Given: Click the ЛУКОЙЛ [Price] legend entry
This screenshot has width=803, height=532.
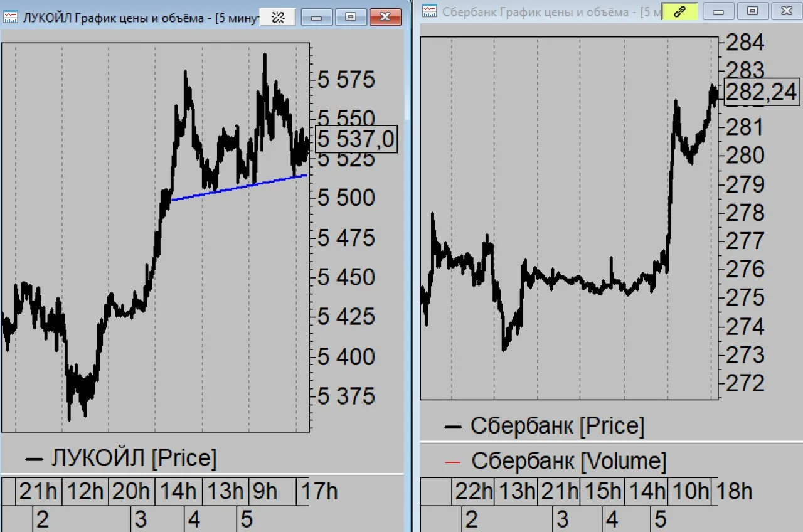Looking at the screenshot, I should coord(121,458).
